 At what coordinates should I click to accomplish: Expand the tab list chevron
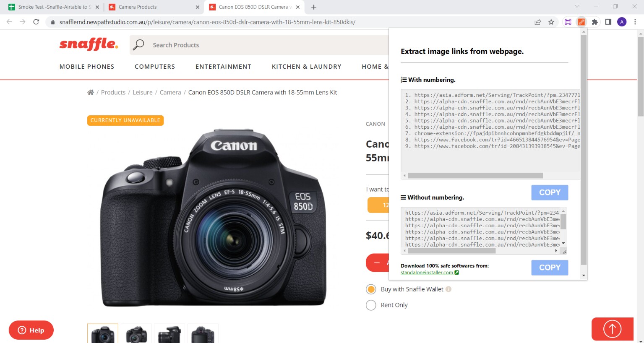[577, 7]
